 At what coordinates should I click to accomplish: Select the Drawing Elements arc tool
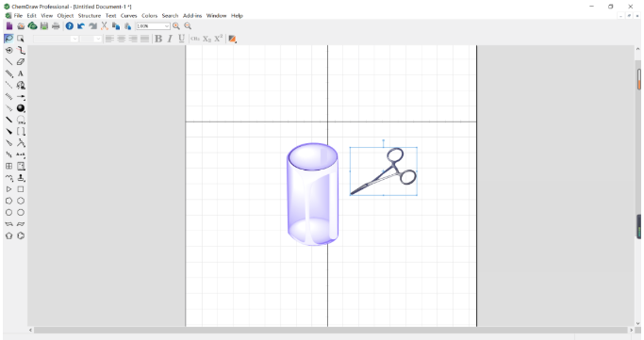pyautogui.click(x=21, y=120)
